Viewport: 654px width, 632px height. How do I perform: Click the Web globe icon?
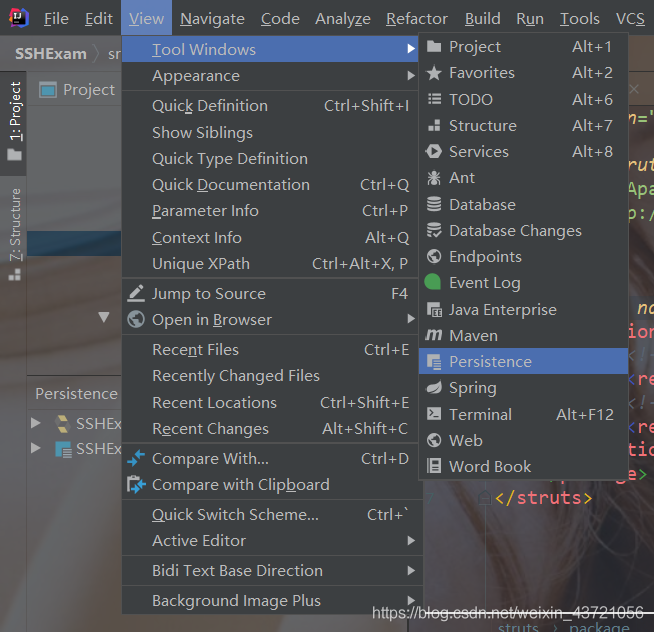[434, 440]
